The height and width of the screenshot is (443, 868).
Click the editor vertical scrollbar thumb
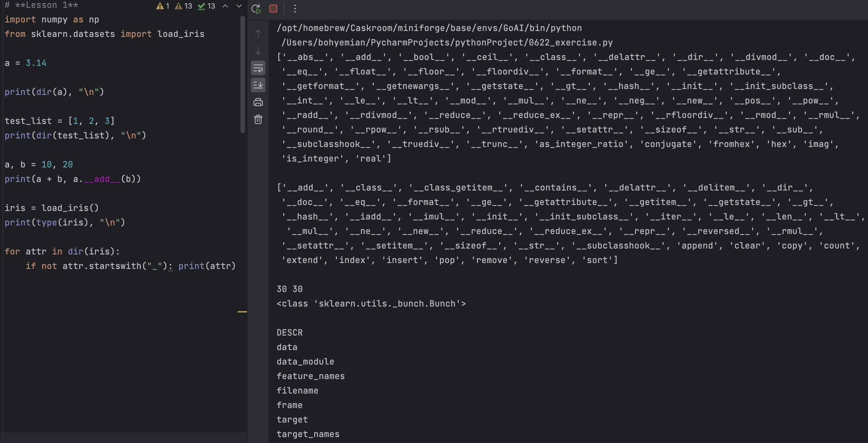(242, 74)
